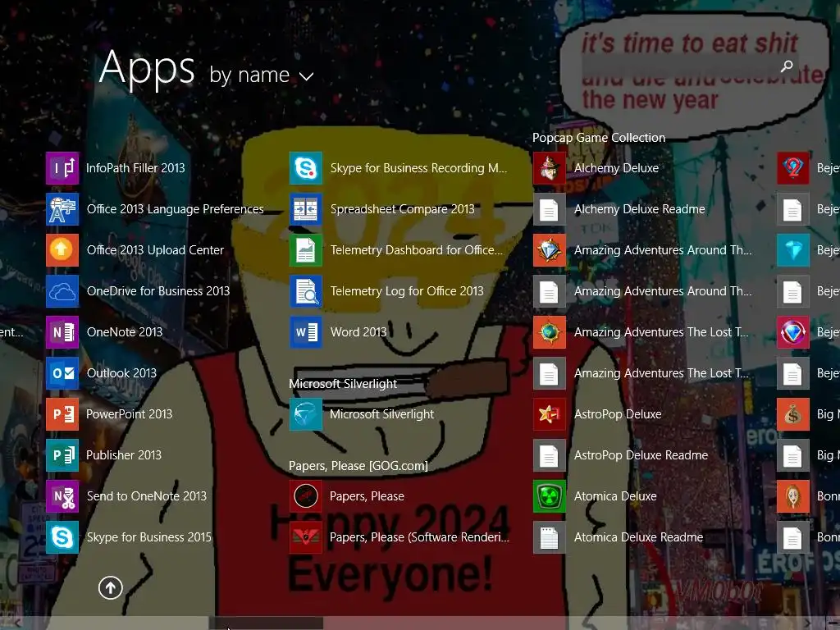Click scrollbar right arrow
This screenshot has width=840, height=630.
click(808, 623)
